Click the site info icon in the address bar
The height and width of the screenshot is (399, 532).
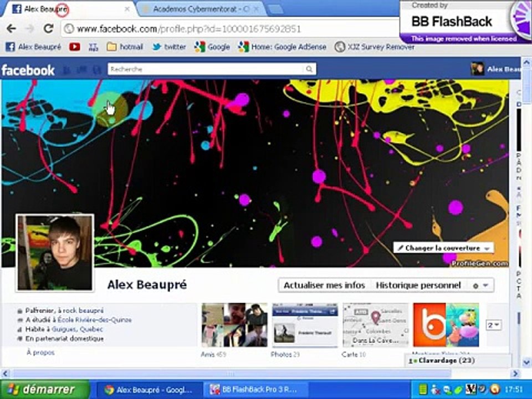[x=69, y=29]
